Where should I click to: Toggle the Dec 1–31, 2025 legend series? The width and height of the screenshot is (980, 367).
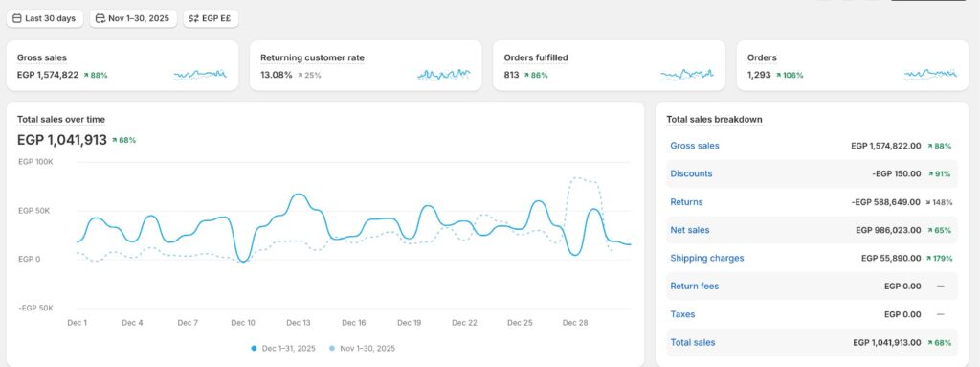(x=283, y=348)
